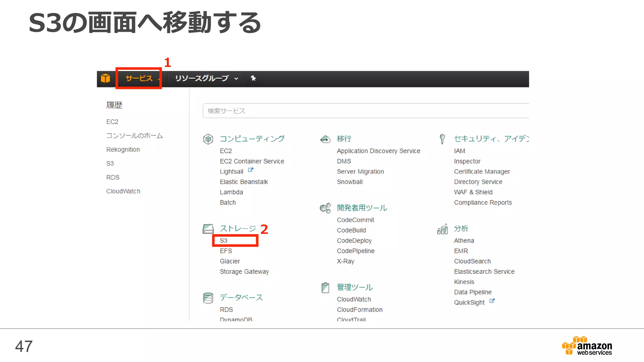
Task: Click the Developer Tools gears icon
Action: tap(325, 208)
